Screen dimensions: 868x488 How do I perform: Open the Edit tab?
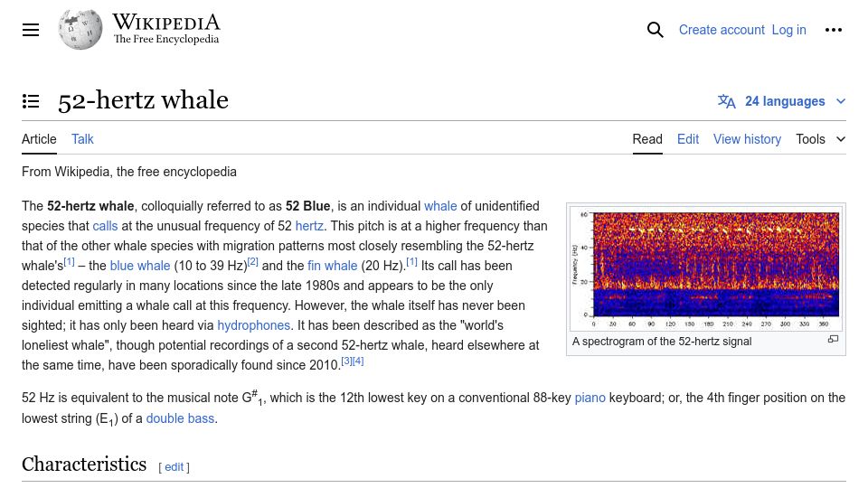click(x=688, y=139)
